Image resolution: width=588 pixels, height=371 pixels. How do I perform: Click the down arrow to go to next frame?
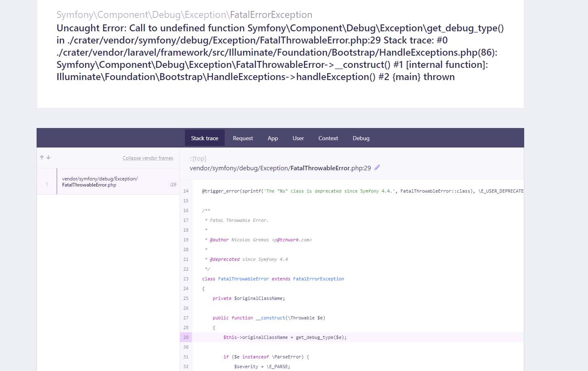coord(48,157)
